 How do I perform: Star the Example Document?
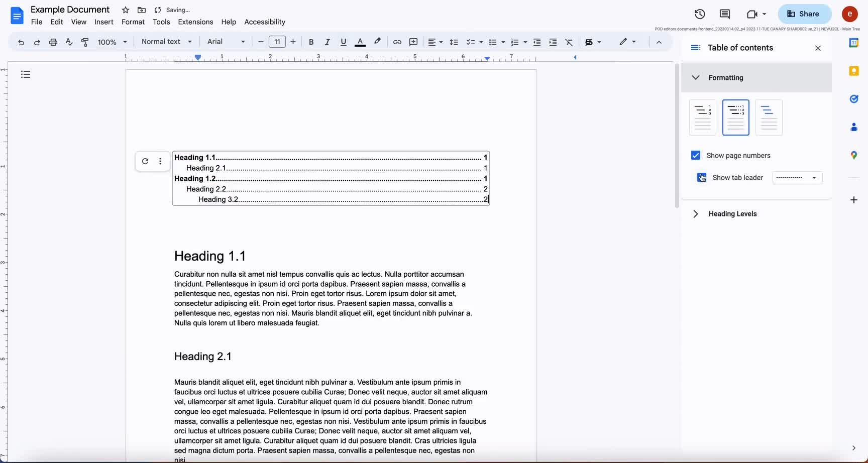[x=126, y=10]
